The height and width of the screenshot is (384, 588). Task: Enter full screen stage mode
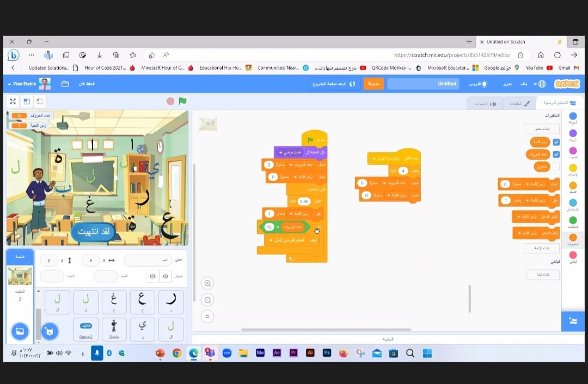click(13, 101)
